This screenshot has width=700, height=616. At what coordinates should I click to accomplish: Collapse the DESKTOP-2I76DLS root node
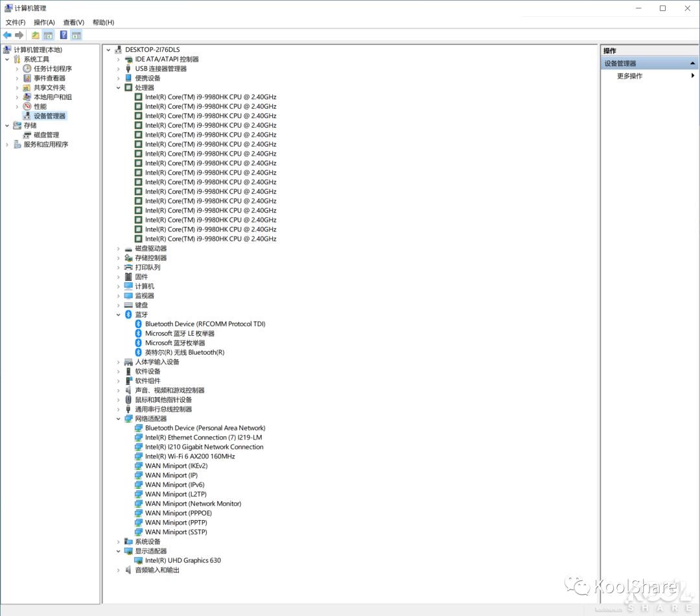(108, 50)
